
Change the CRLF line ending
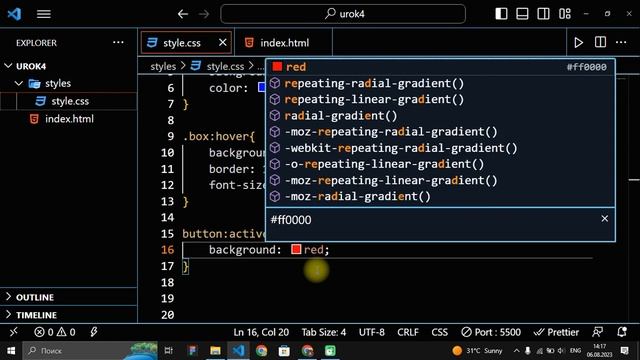click(x=408, y=332)
